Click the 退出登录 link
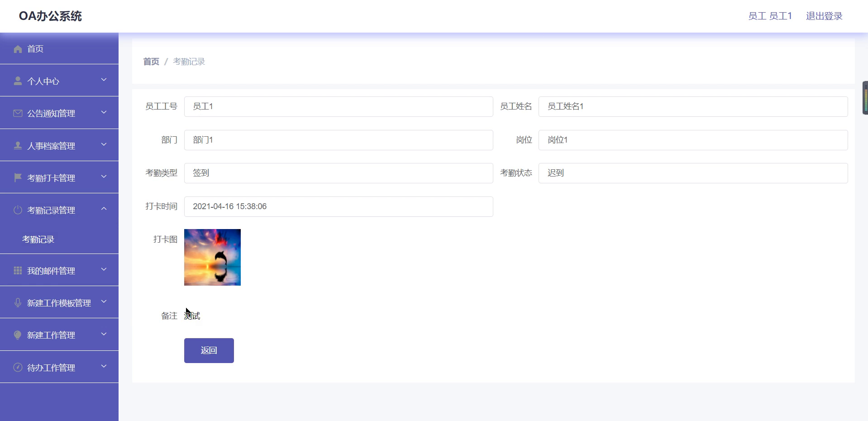The width and height of the screenshot is (868, 421). (824, 16)
